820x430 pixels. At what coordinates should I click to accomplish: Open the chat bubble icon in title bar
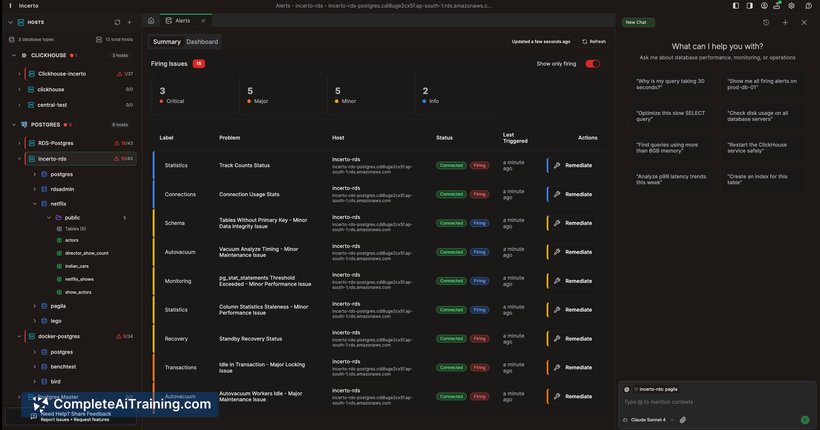pyautogui.click(x=808, y=6)
